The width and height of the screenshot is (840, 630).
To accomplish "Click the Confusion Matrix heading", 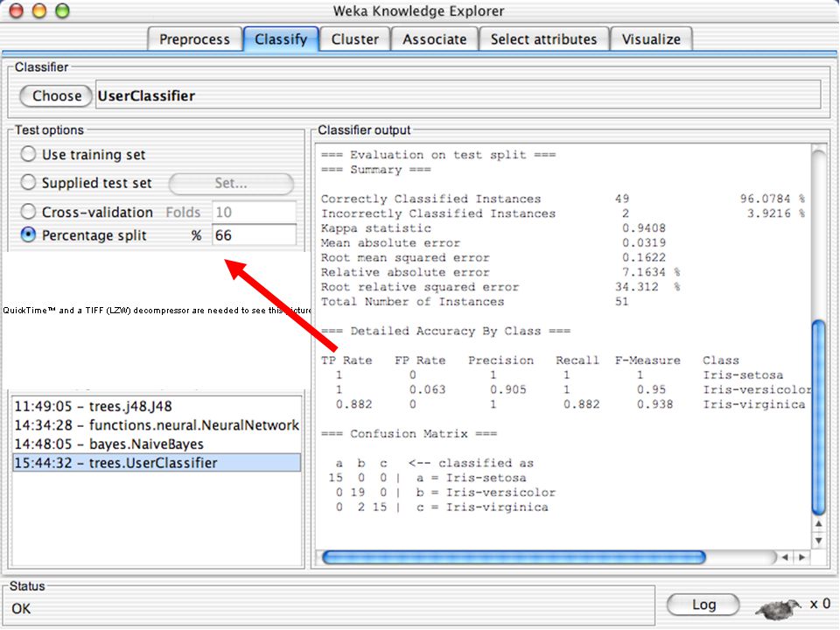I will [409, 433].
